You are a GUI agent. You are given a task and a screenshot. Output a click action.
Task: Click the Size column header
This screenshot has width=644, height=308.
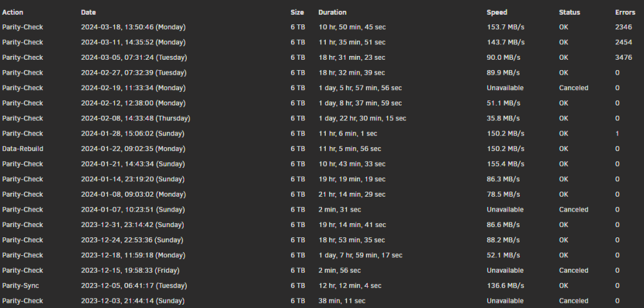(297, 12)
